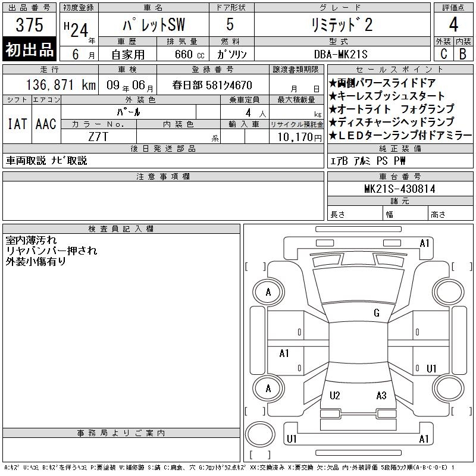
Task: Select fuel type ガソリン
Action: 231,55
